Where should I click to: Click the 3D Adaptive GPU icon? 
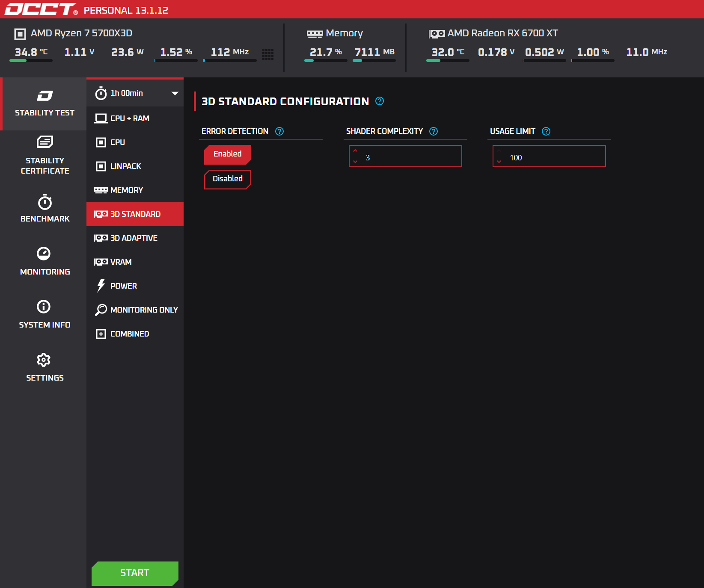[x=101, y=238]
